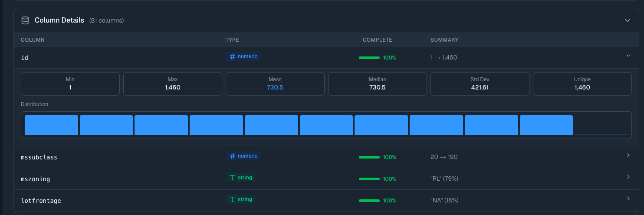644x215 pixels.
Task: Collapse the expanded id column row
Action: click(x=628, y=56)
